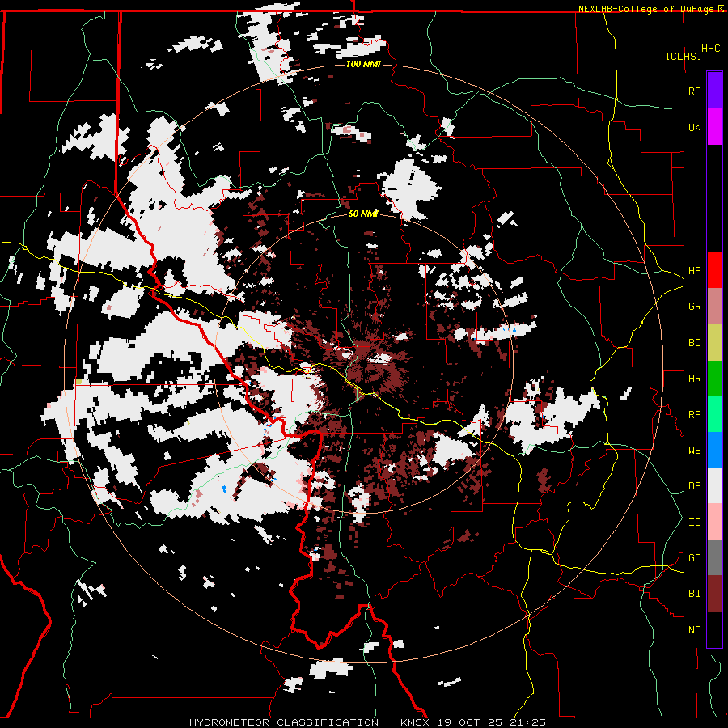
Task: Click the NEXLAB-College of DuPage credit
Action: (x=647, y=9)
